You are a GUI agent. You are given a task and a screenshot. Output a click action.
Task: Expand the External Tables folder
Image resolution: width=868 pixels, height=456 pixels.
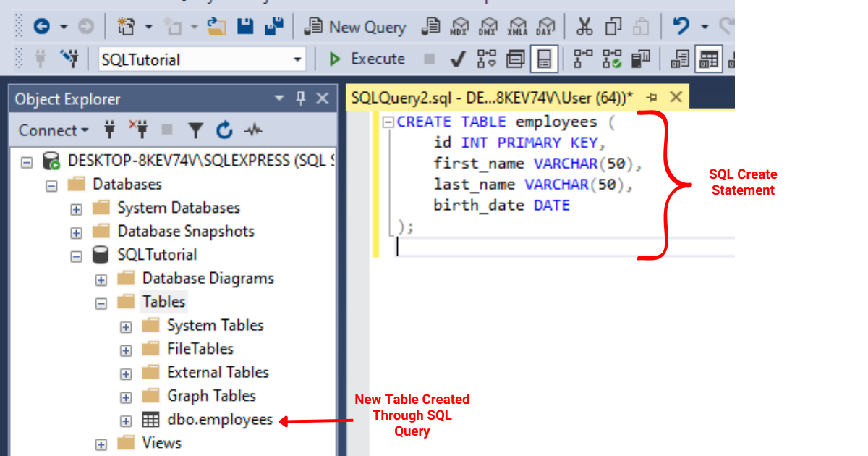tap(126, 373)
